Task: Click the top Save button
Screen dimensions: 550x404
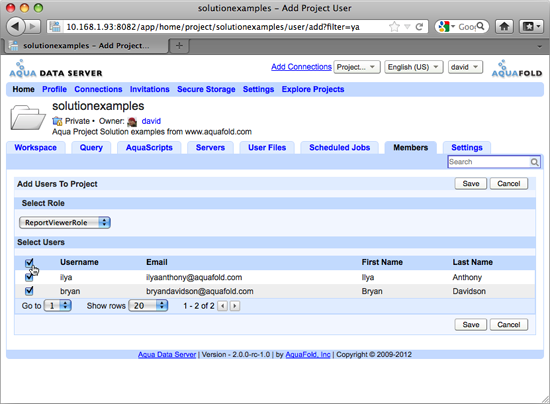Action: point(471,184)
